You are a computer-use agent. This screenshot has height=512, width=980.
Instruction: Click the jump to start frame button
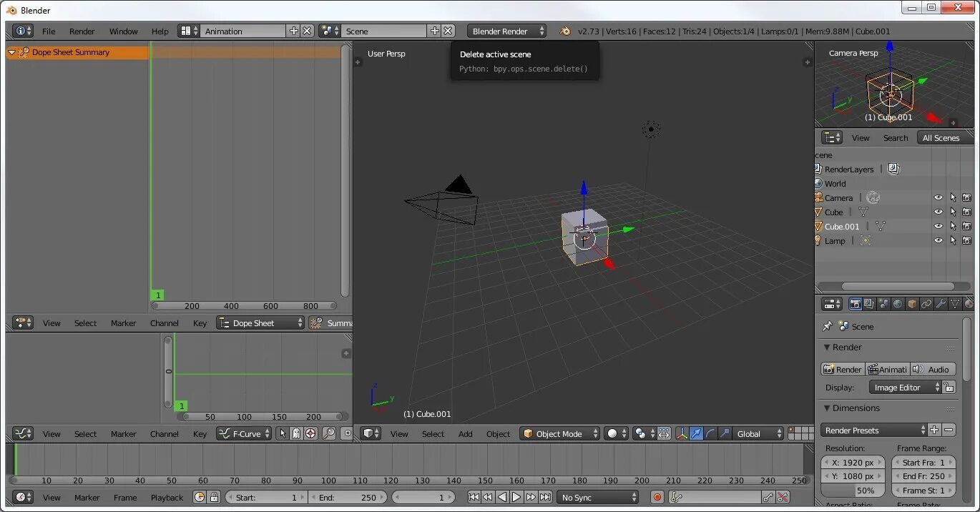coord(474,497)
